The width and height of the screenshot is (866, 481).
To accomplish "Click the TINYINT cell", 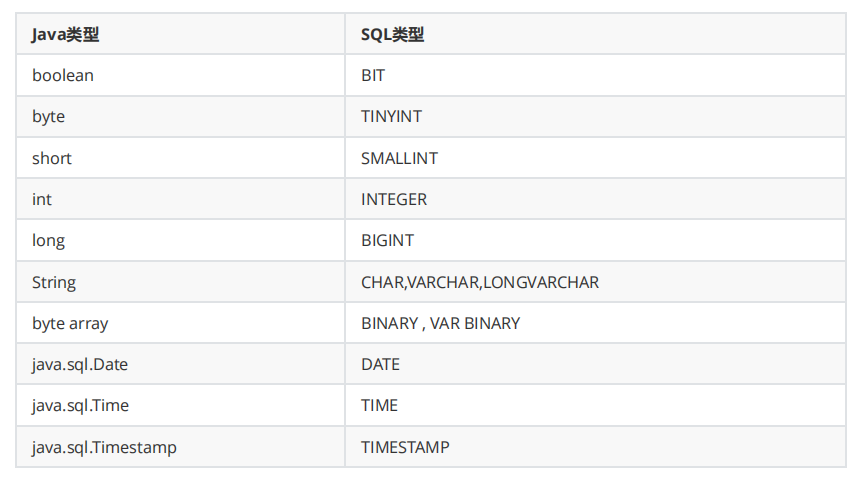I will point(391,116).
